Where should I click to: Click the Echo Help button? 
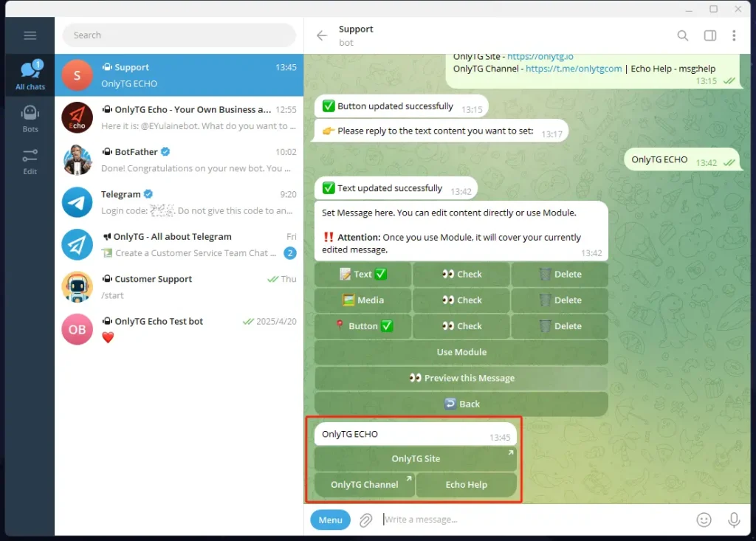(x=467, y=485)
